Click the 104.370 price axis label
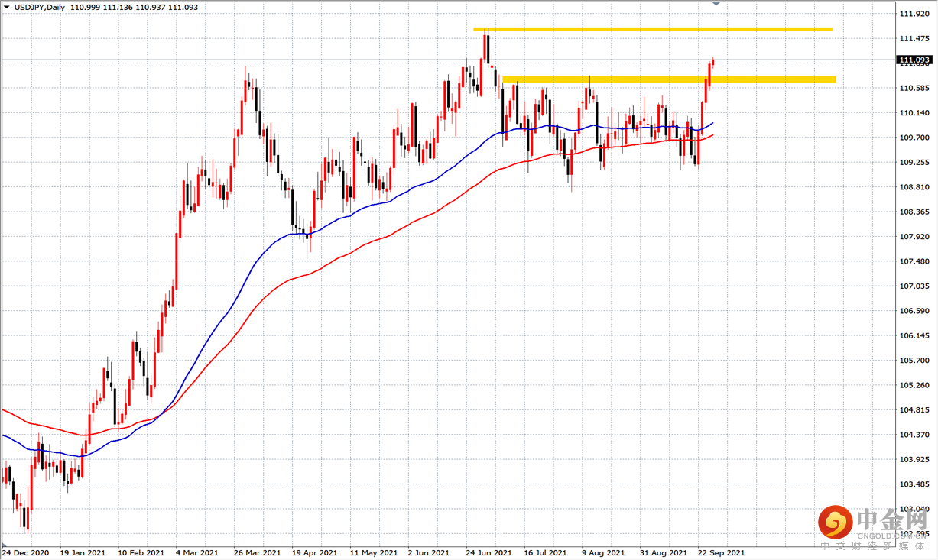 click(x=914, y=435)
